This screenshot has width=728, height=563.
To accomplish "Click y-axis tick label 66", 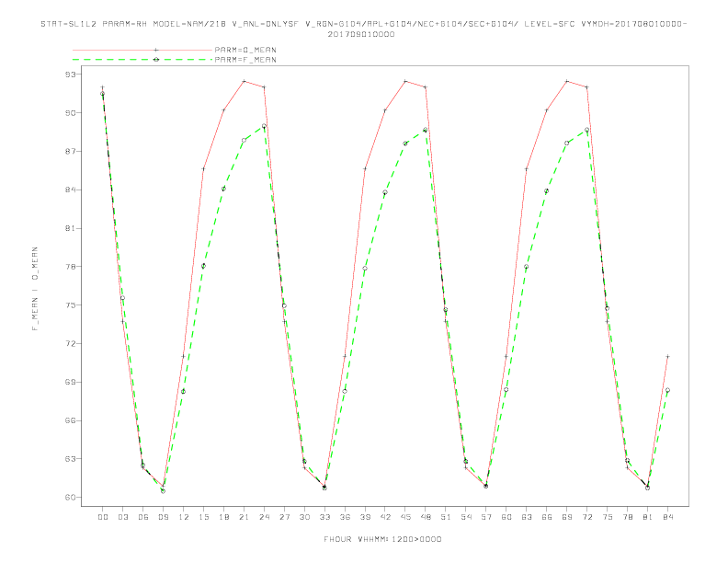I will [71, 420].
